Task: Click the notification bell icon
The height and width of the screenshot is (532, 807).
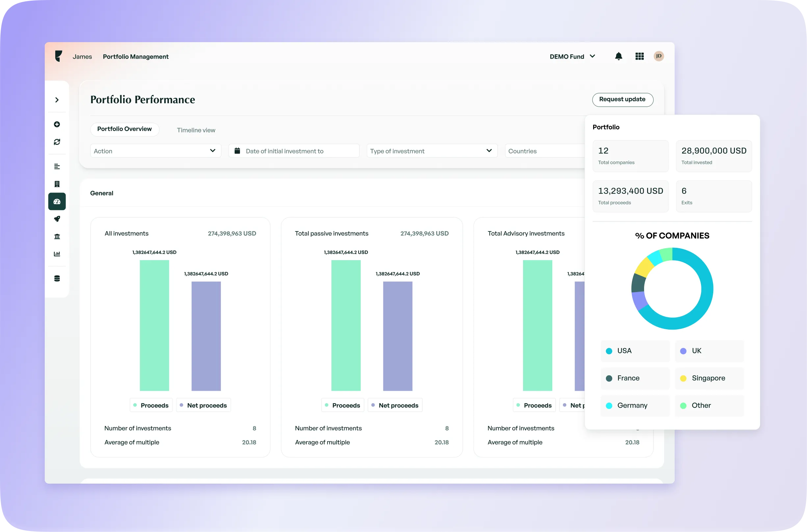Action: 618,56
